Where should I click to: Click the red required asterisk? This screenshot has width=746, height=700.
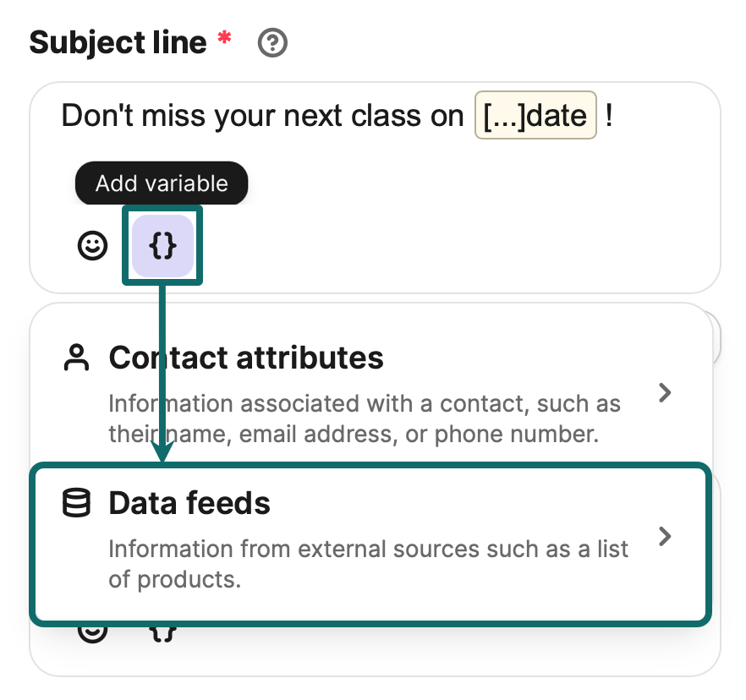point(224,39)
